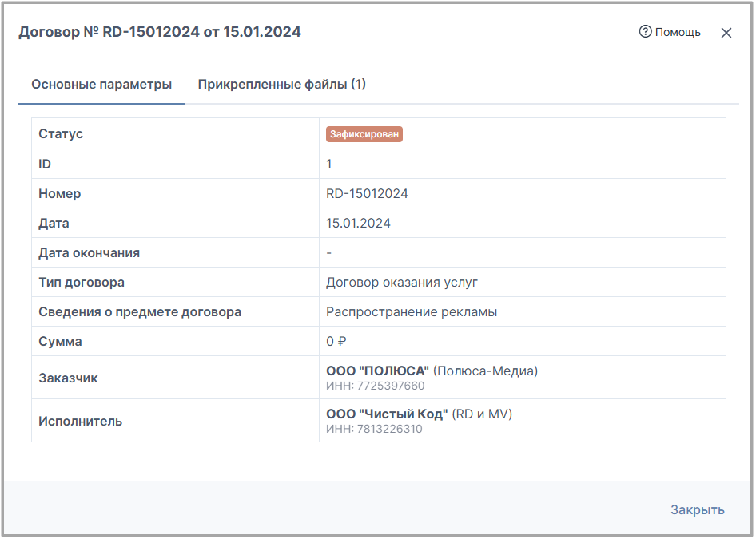Select the Основные параметры tab

pyautogui.click(x=101, y=85)
